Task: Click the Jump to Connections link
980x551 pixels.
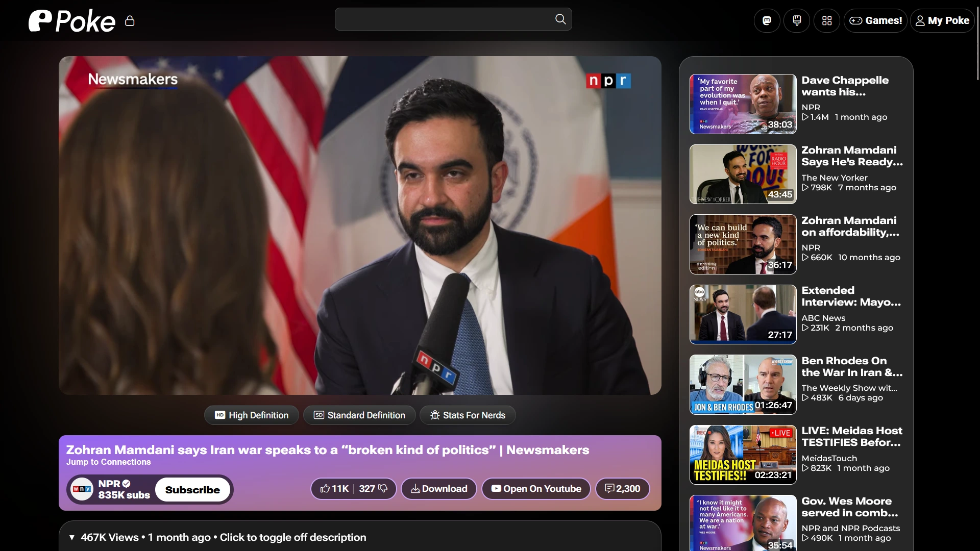Action: pyautogui.click(x=108, y=462)
